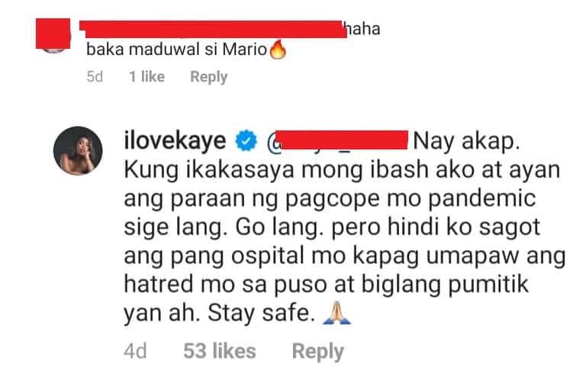Click Reply under ilovekaye's comment
Viewport: 586px width, 392px height.
[x=317, y=352]
